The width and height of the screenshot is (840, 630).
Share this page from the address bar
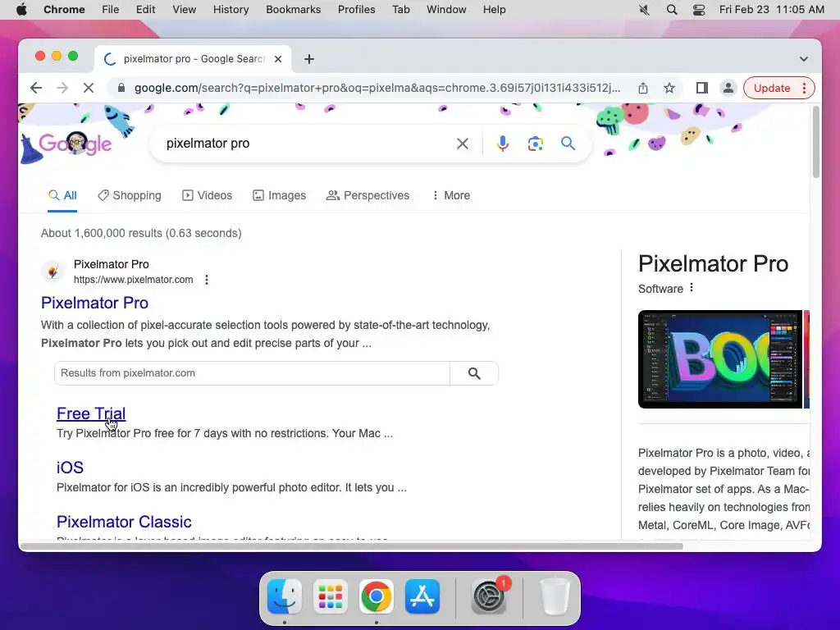[x=643, y=88]
